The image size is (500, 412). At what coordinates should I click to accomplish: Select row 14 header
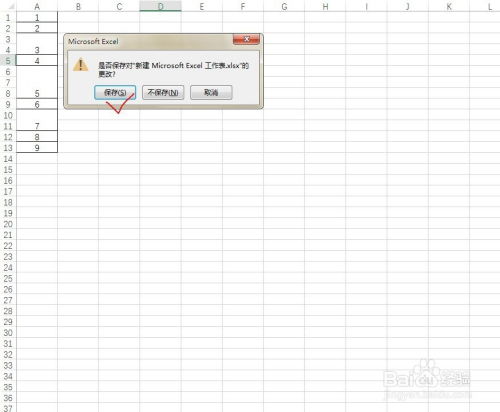(8, 159)
